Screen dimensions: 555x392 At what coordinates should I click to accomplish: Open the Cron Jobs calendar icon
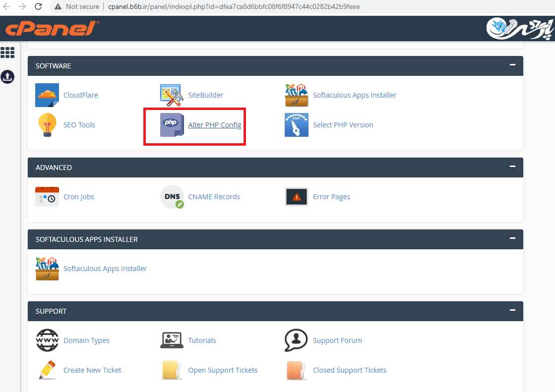coord(47,196)
